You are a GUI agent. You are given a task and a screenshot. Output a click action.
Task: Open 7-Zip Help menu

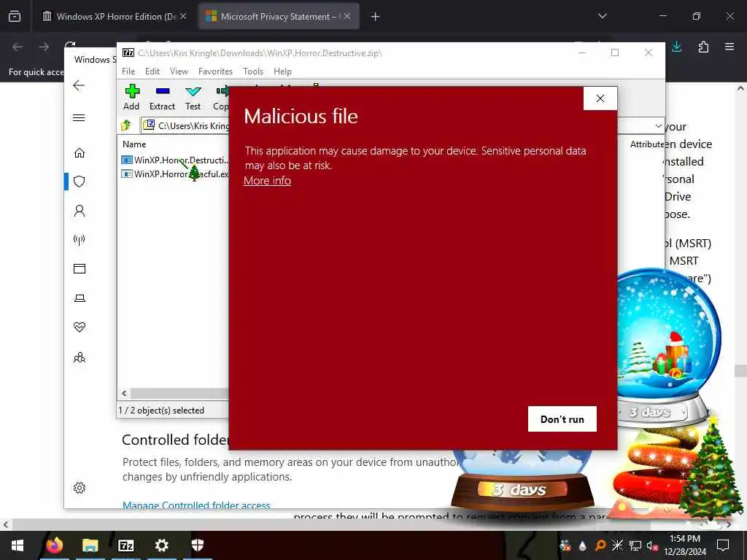tap(282, 71)
